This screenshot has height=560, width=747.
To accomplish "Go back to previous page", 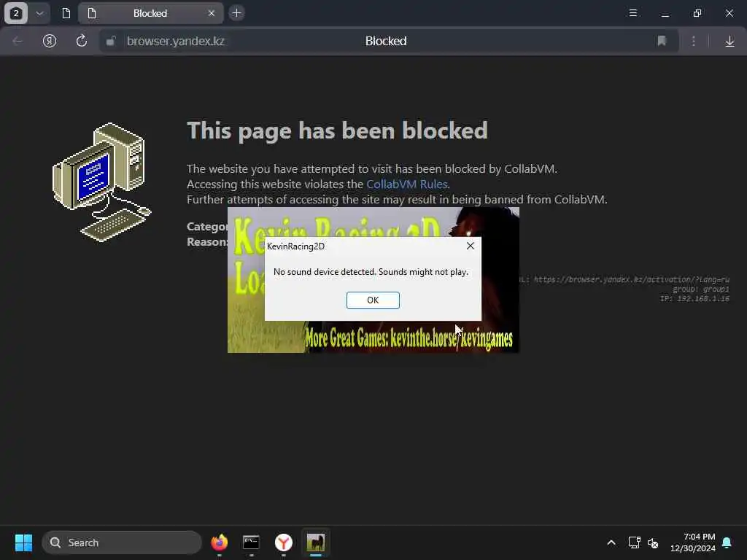I will tap(18, 41).
